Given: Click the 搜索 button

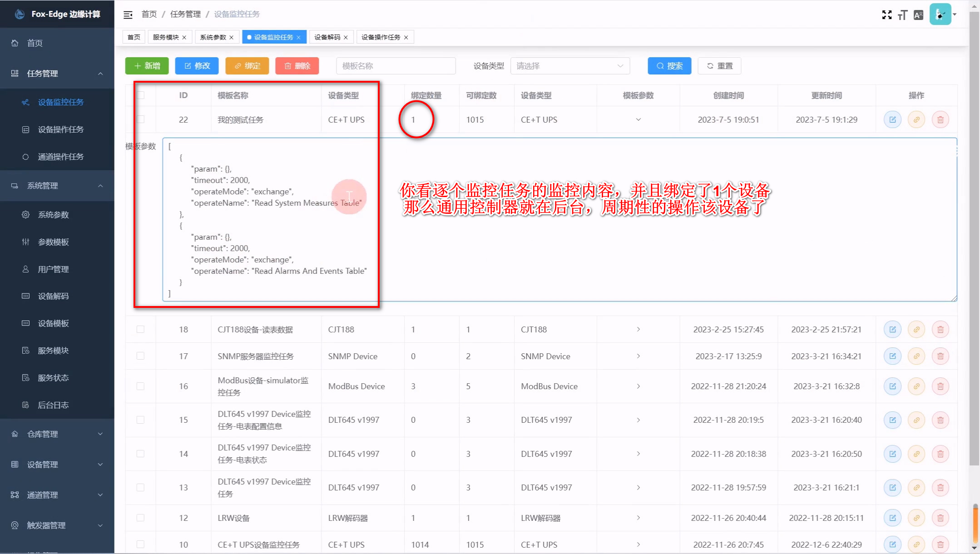Looking at the screenshot, I should tap(669, 66).
